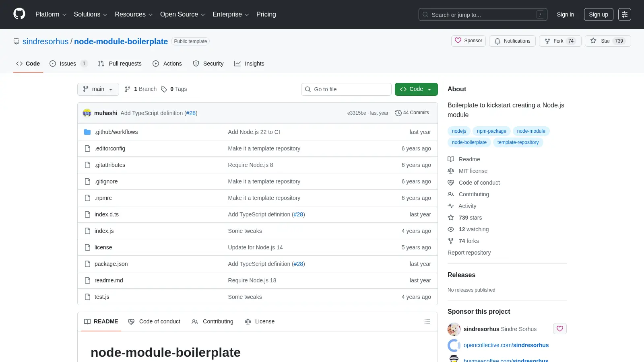Click the Sign up button
Viewport: 644px width, 362px height.
(x=599, y=14)
